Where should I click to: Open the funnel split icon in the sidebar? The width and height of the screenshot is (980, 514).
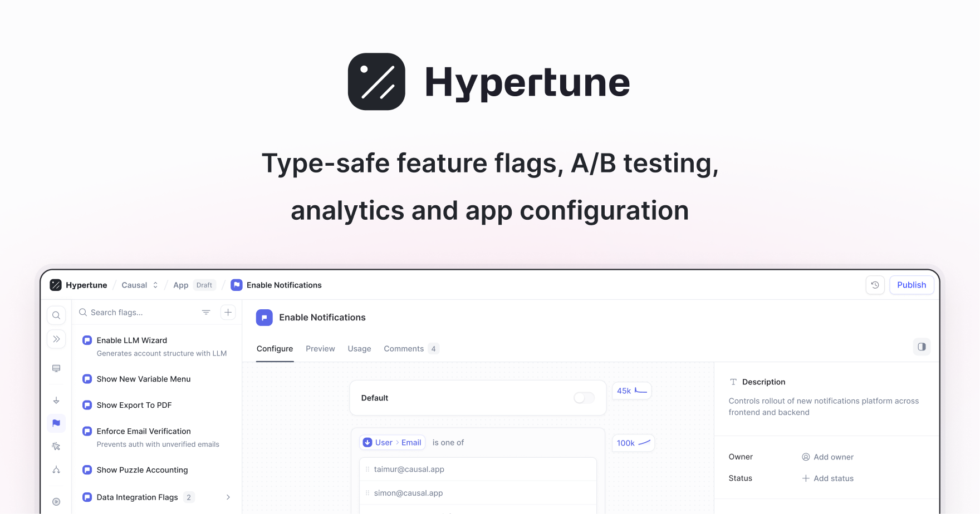tap(56, 469)
